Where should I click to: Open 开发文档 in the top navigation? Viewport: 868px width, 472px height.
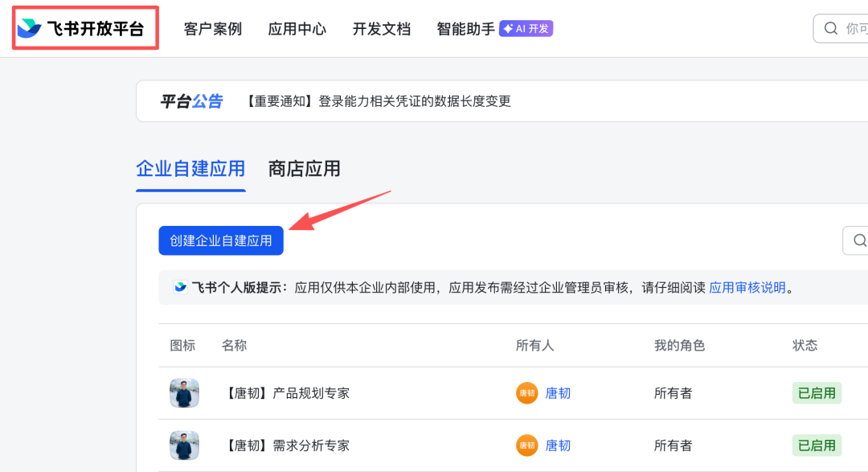point(381,27)
